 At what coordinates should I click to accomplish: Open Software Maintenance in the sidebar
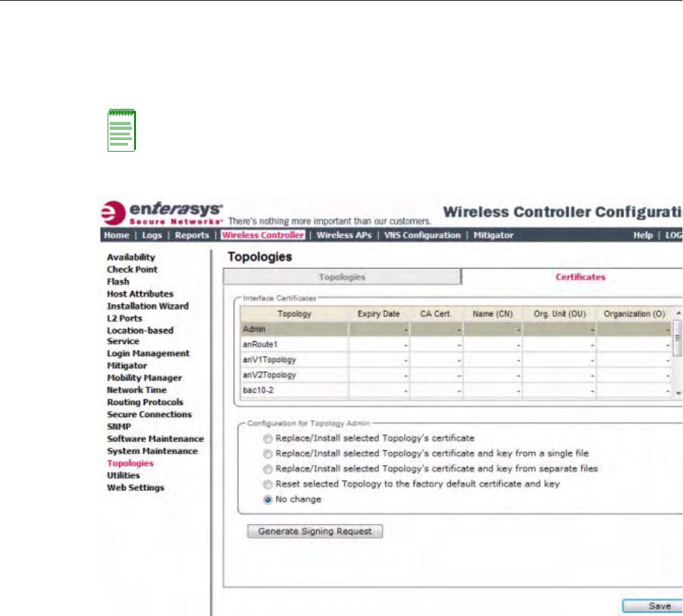[156, 439]
